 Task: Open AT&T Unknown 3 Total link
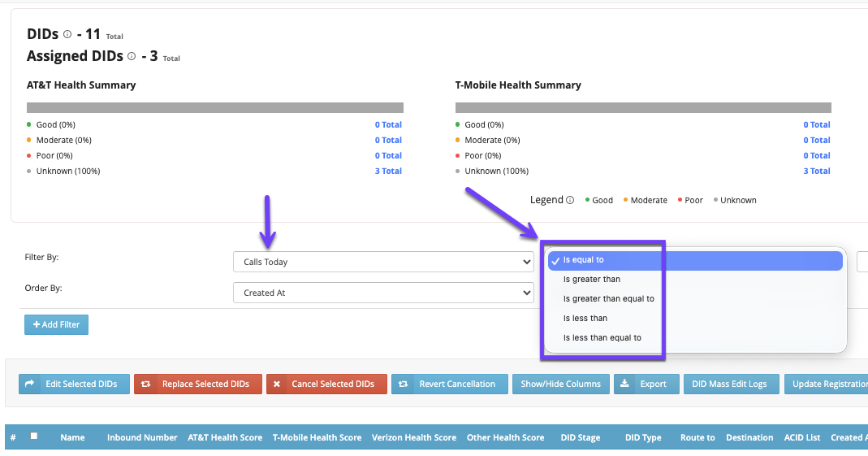pos(388,171)
